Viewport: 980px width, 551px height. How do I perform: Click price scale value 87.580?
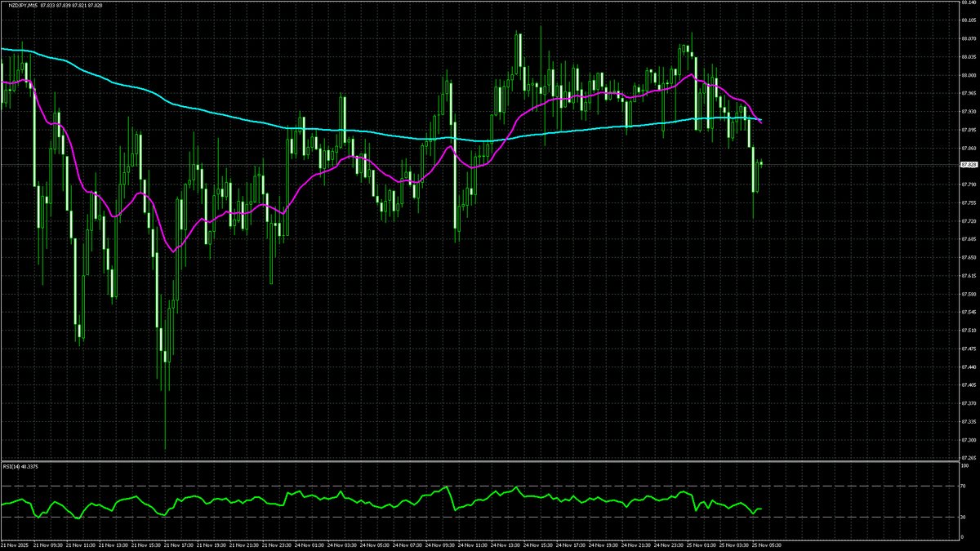[x=969, y=293]
